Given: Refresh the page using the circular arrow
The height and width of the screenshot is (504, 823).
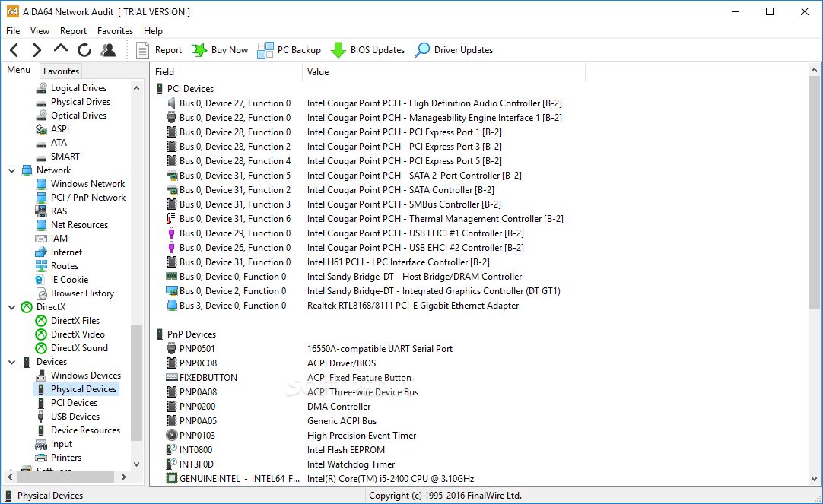Looking at the screenshot, I should point(84,50).
